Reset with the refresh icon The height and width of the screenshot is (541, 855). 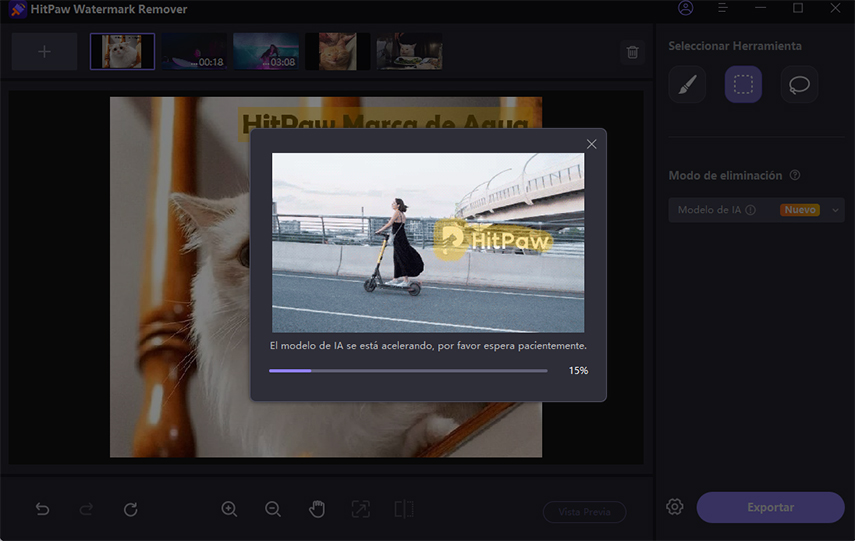point(130,509)
